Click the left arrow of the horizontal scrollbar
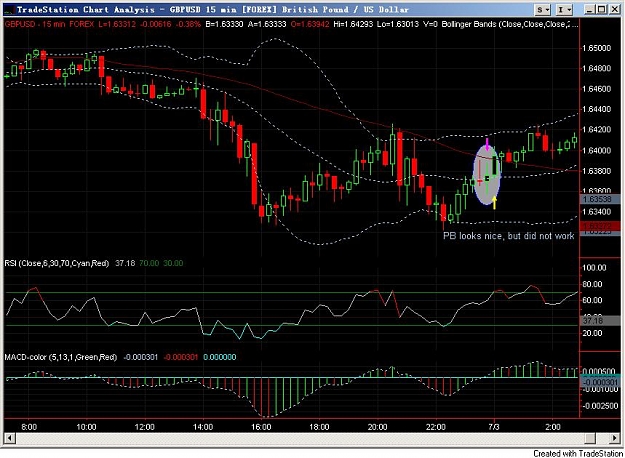 pos(10,438)
